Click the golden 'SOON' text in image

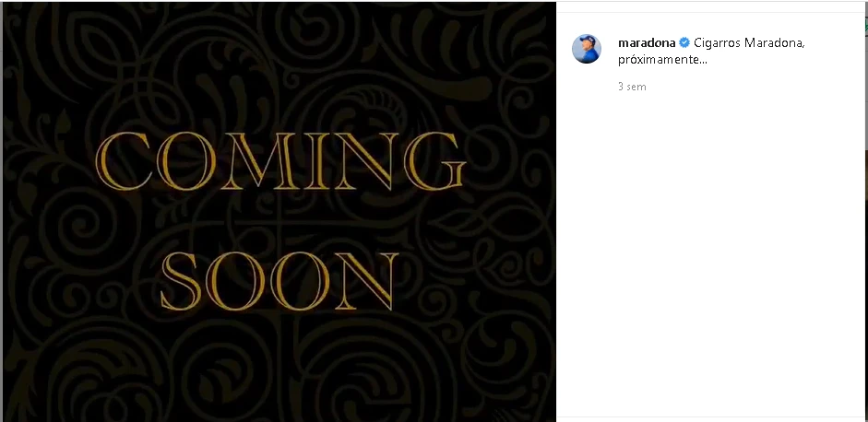tap(279, 282)
